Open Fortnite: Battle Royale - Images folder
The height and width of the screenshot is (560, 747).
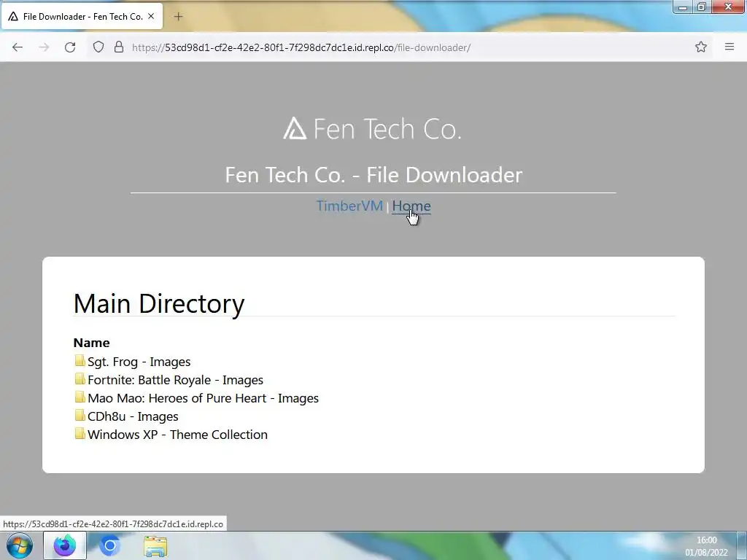click(175, 380)
